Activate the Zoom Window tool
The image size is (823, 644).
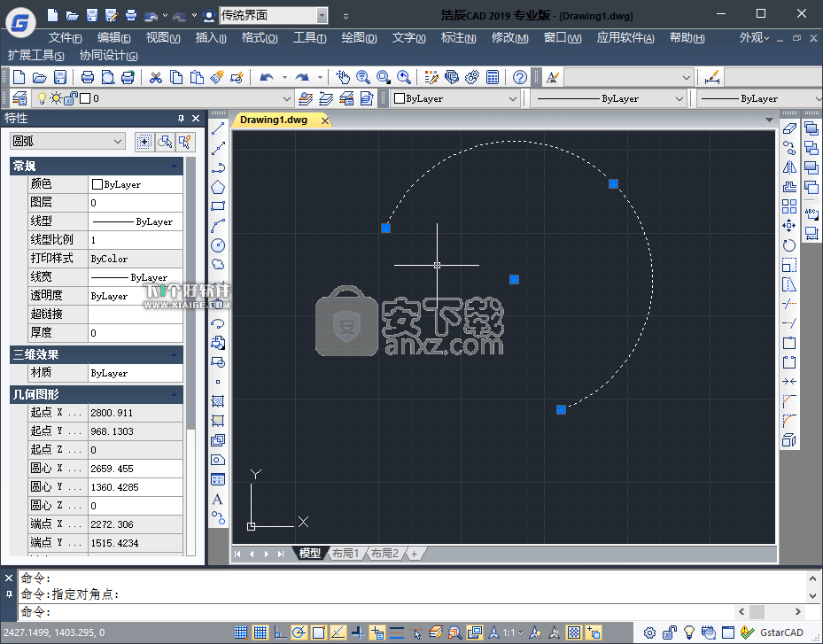(384, 78)
